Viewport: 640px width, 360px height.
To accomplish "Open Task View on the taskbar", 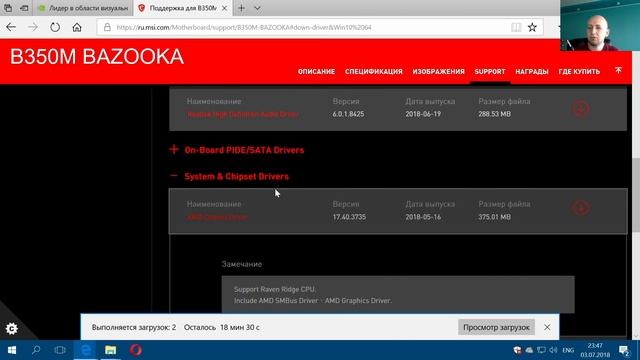I will [60, 350].
